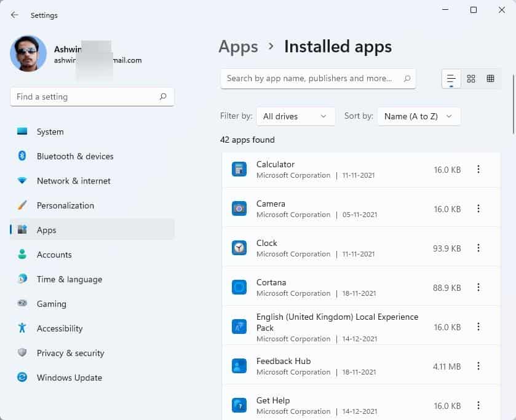Click the Cortana app icon
The height and width of the screenshot is (420, 516).
point(239,287)
